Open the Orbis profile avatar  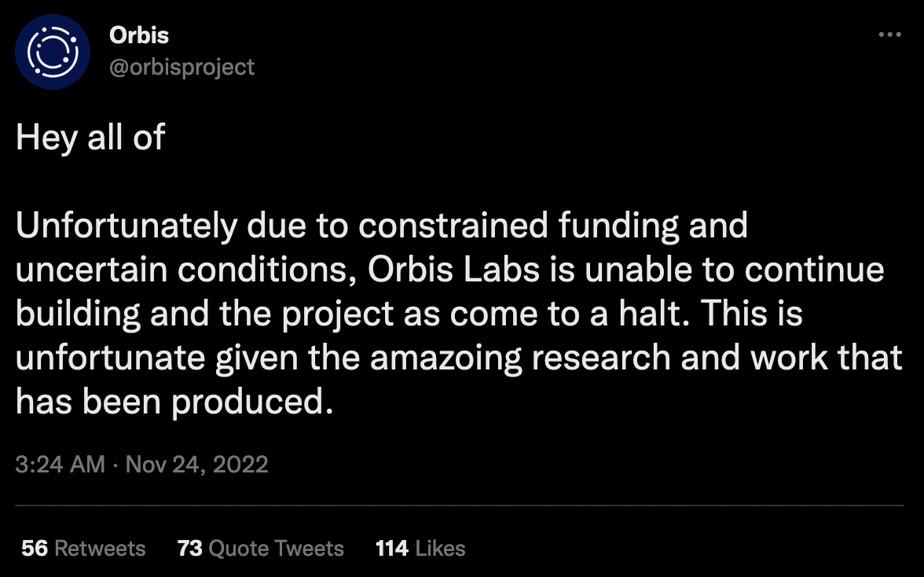[x=53, y=52]
